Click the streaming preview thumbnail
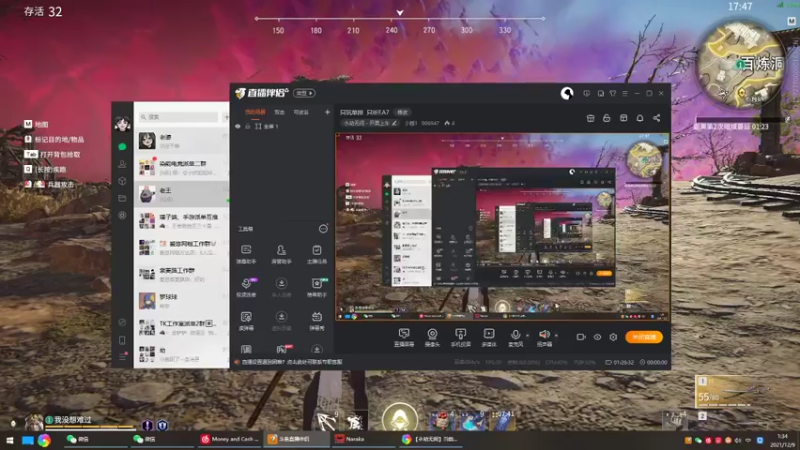This screenshot has height=450, width=800. pyautogui.click(x=502, y=227)
